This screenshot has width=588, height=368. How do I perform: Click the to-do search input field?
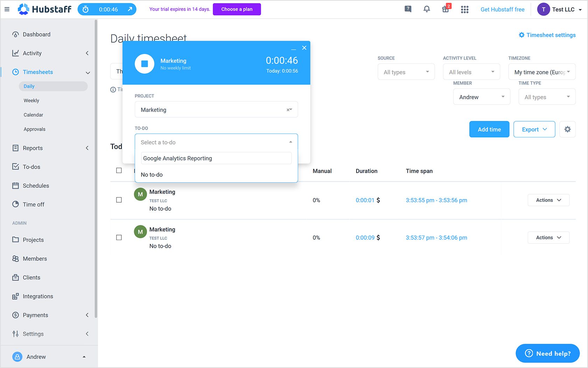click(216, 158)
